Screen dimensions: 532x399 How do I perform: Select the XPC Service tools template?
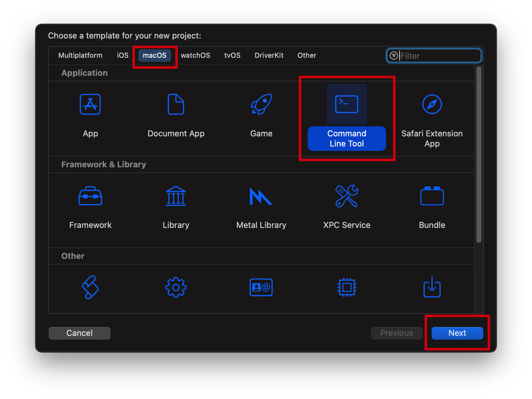pos(347,196)
